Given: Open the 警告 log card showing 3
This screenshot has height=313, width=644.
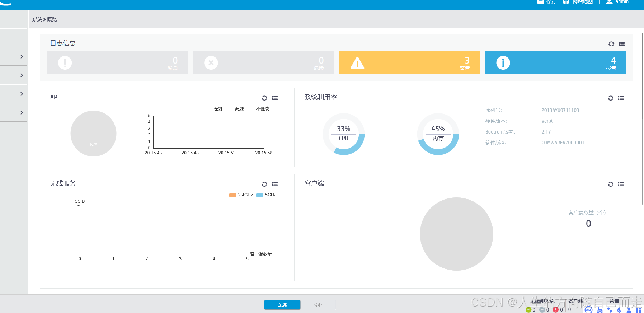Looking at the screenshot, I should (409, 62).
